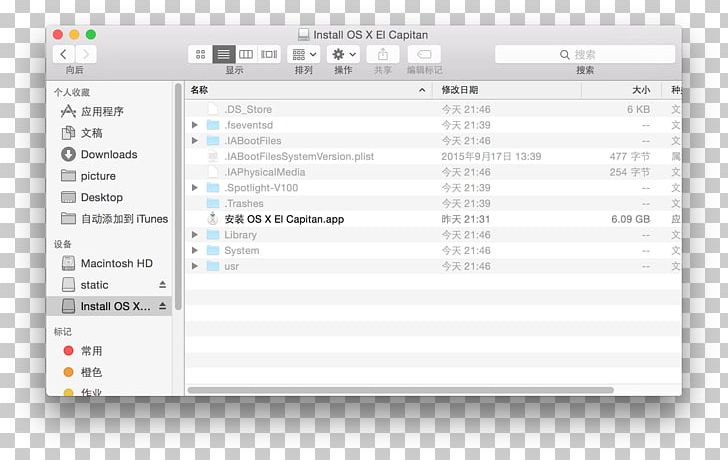Switch to list view
Screen dimensions: 728x460
[x=223, y=54]
